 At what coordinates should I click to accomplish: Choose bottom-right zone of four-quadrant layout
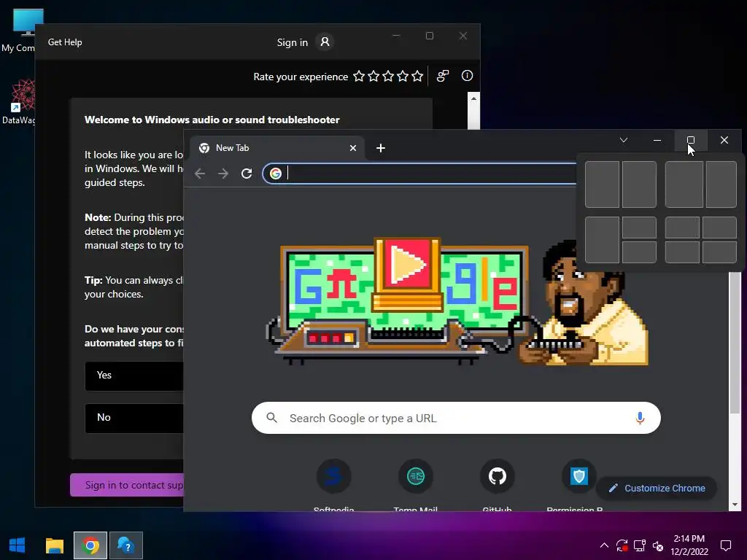click(719, 252)
